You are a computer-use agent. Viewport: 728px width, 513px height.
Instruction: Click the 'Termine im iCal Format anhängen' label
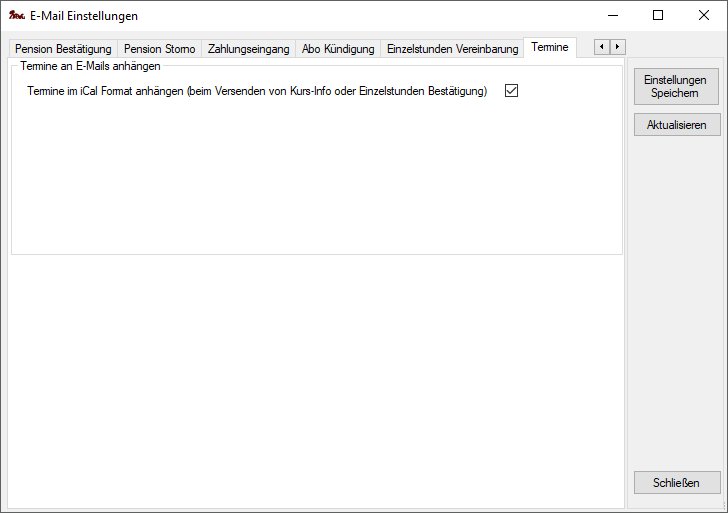[x=257, y=91]
